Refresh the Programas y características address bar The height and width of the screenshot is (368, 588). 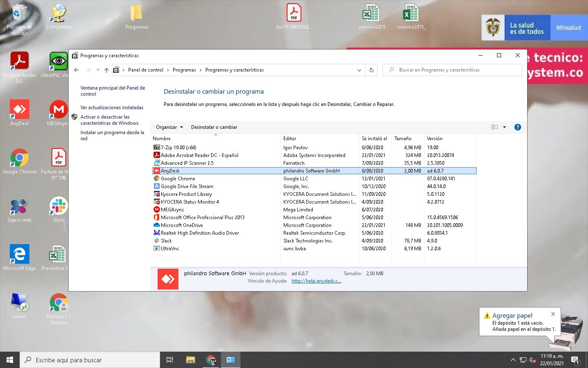tap(372, 70)
